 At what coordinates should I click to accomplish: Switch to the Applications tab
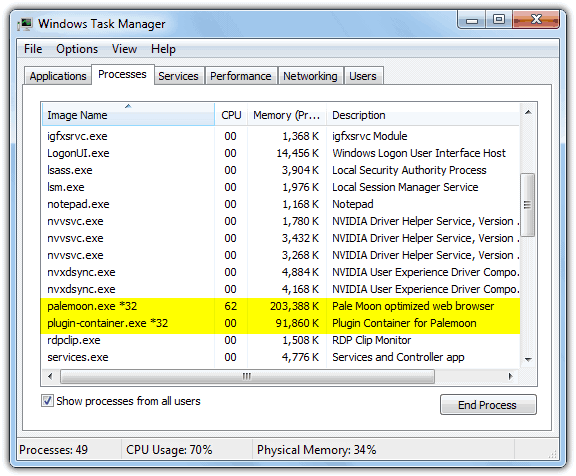pyautogui.click(x=58, y=76)
